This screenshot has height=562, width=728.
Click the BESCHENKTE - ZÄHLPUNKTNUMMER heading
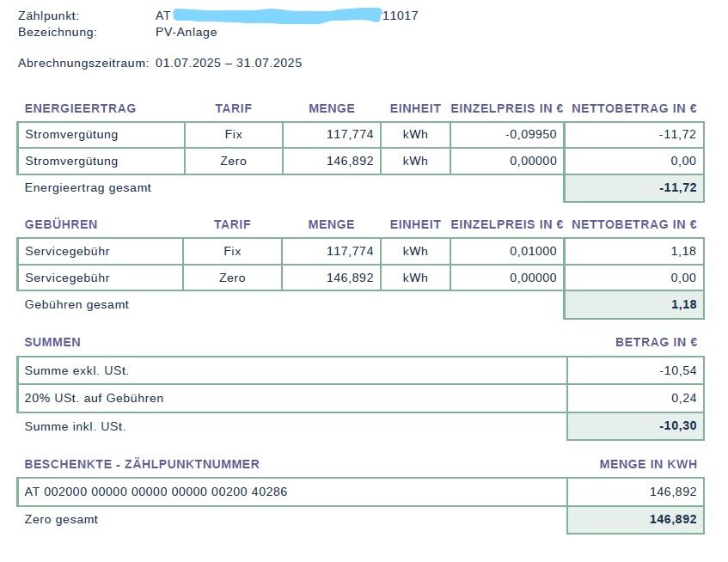point(142,464)
